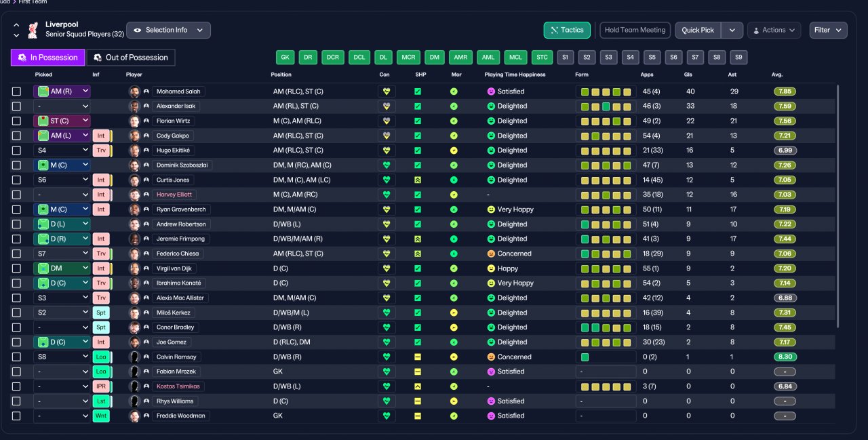868x440 pixels.
Task: Open Kostas Tsimikas' player name link
Action: coord(178,386)
